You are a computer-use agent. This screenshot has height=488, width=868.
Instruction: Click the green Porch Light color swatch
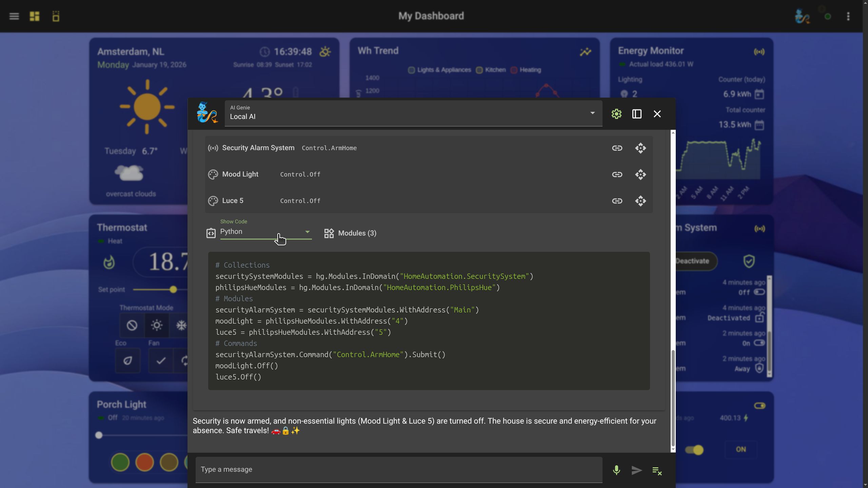120,462
